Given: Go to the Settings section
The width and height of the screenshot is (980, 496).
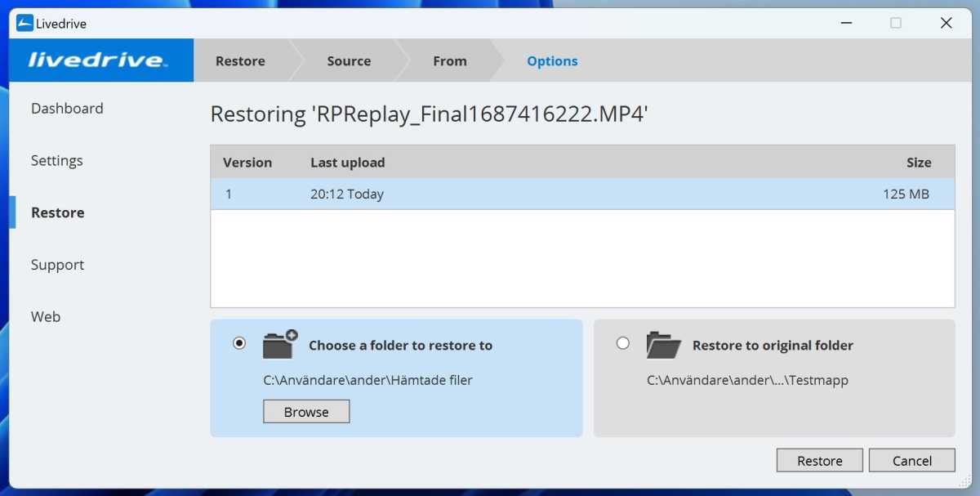Looking at the screenshot, I should click(56, 160).
